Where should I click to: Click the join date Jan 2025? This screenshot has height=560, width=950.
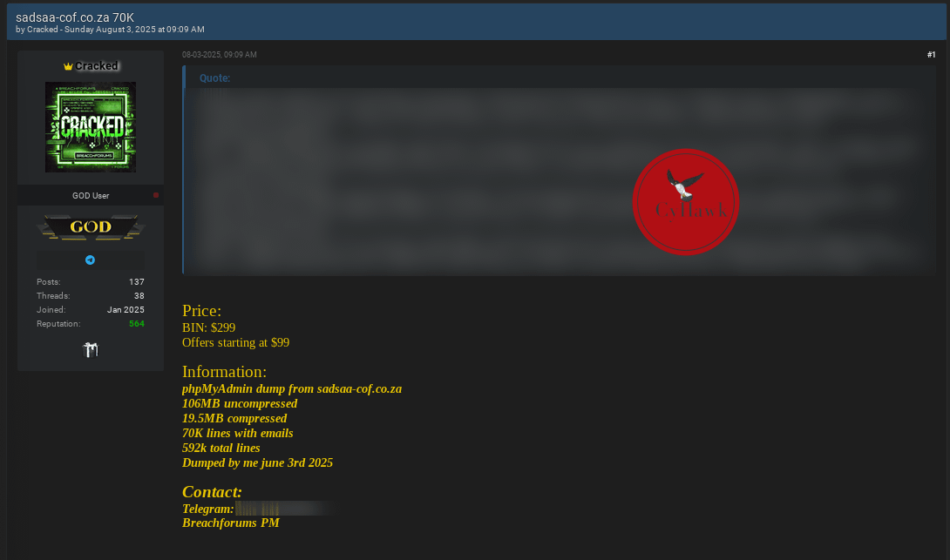[126, 310]
